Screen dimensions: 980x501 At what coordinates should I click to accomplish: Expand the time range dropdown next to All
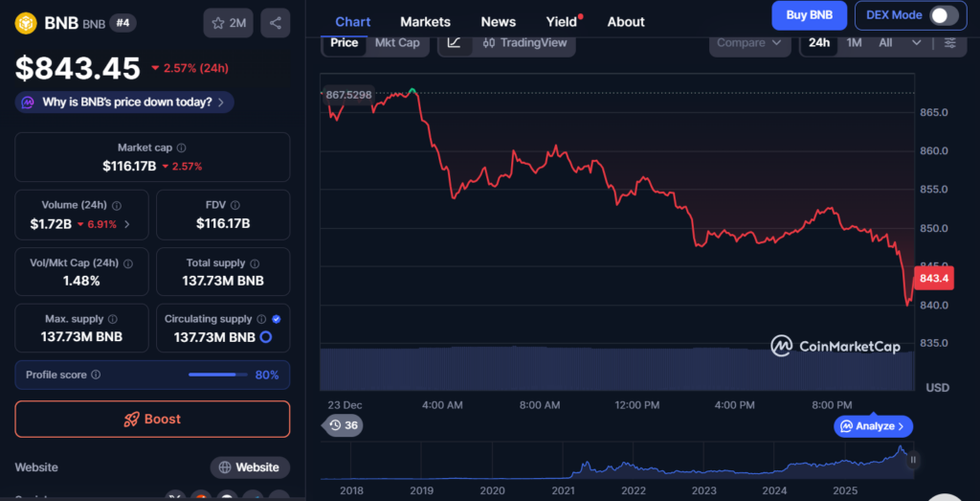coord(917,43)
